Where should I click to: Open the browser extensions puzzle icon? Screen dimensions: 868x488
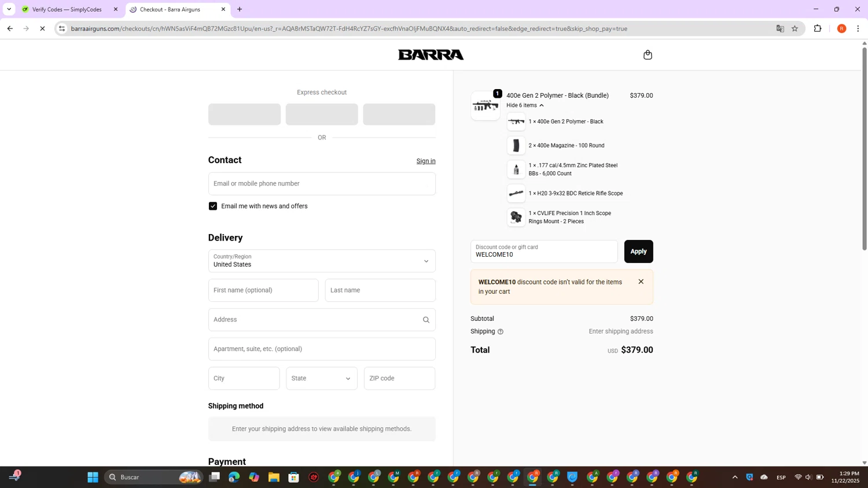tap(818, 28)
